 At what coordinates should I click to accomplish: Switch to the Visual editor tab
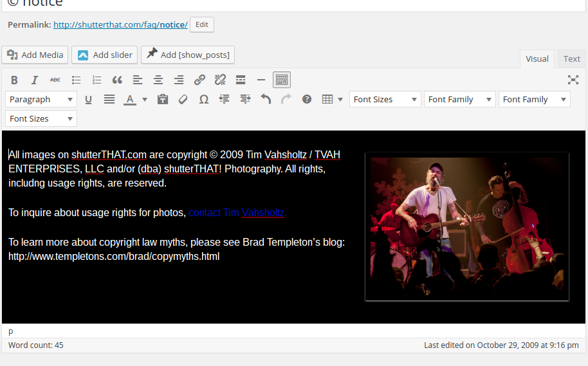tap(537, 59)
